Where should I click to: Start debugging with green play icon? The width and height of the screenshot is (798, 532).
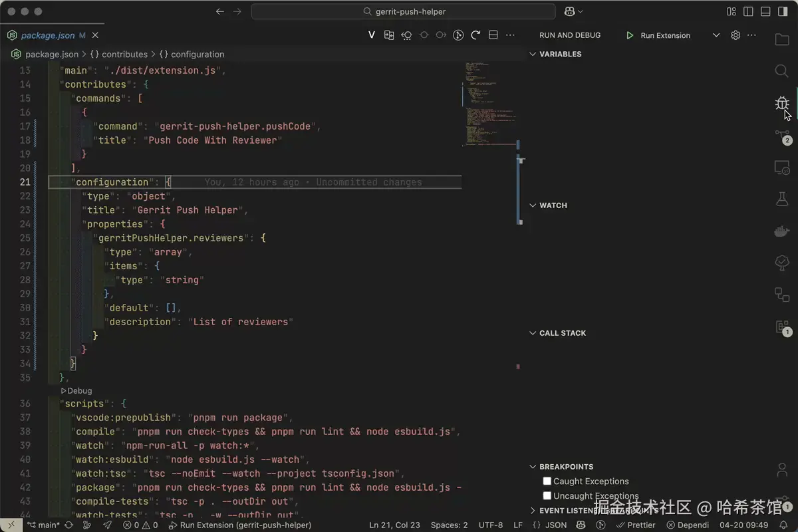tap(630, 35)
